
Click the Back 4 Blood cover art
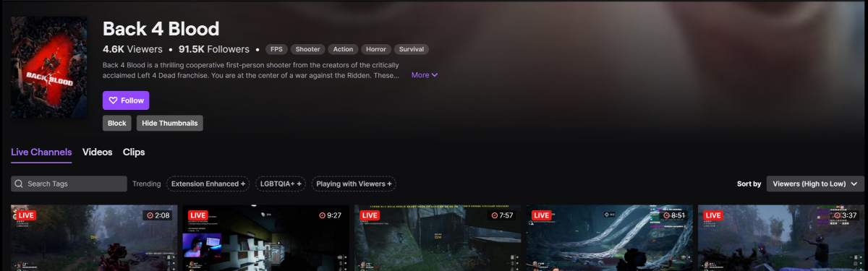tap(49, 68)
